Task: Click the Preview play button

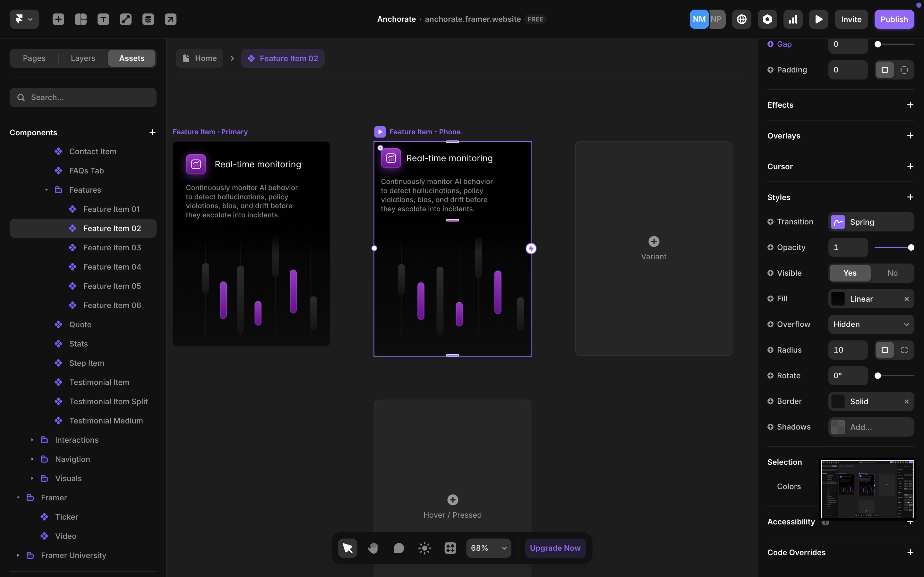Action: (818, 19)
